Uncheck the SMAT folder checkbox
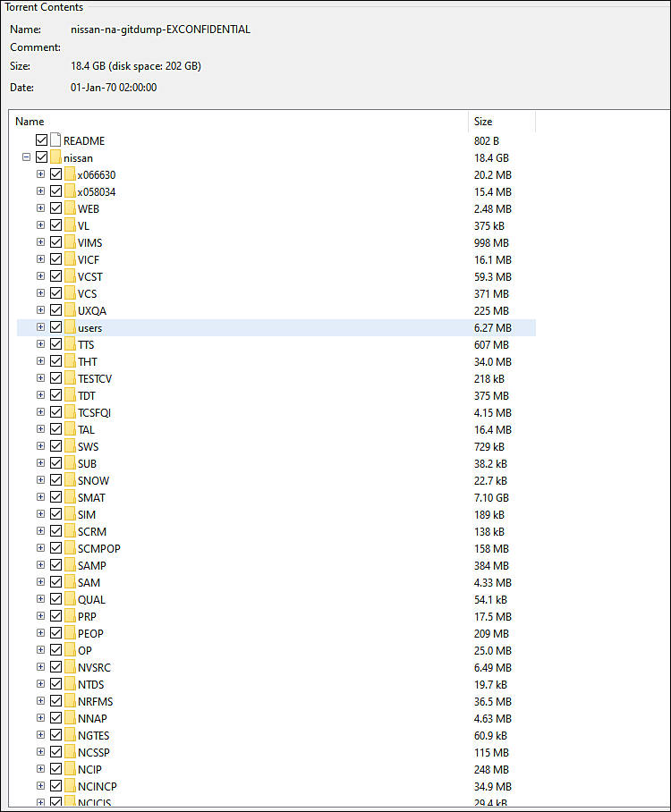 pyautogui.click(x=56, y=496)
